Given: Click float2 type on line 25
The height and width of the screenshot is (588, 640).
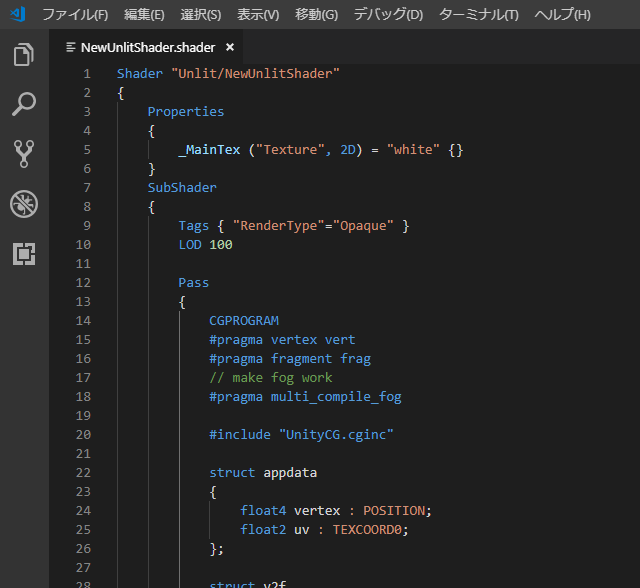Looking at the screenshot, I should click(x=263, y=530).
